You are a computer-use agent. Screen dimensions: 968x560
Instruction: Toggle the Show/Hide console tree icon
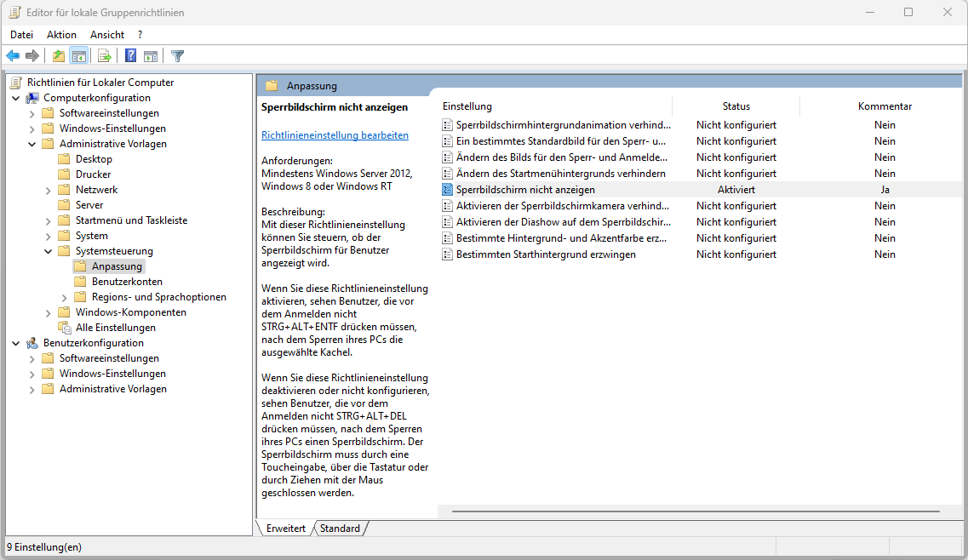point(78,56)
